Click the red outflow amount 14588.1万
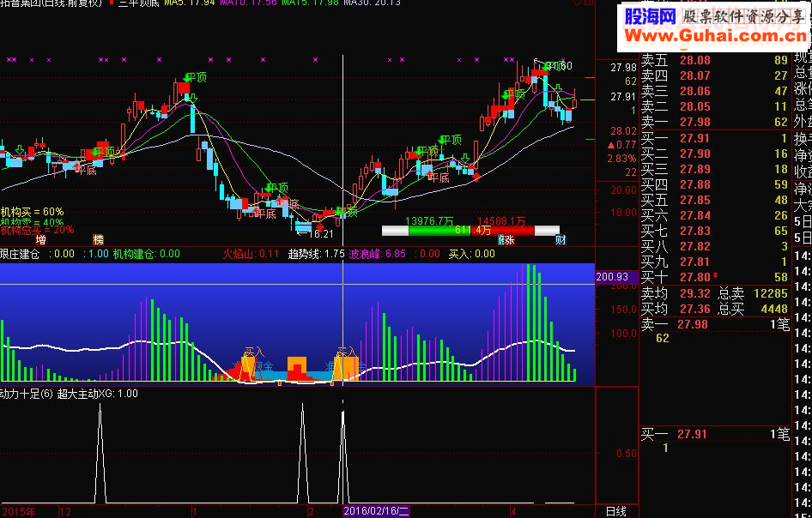Image resolution: width=812 pixels, height=518 pixels. pyautogui.click(x=501, y=221)
